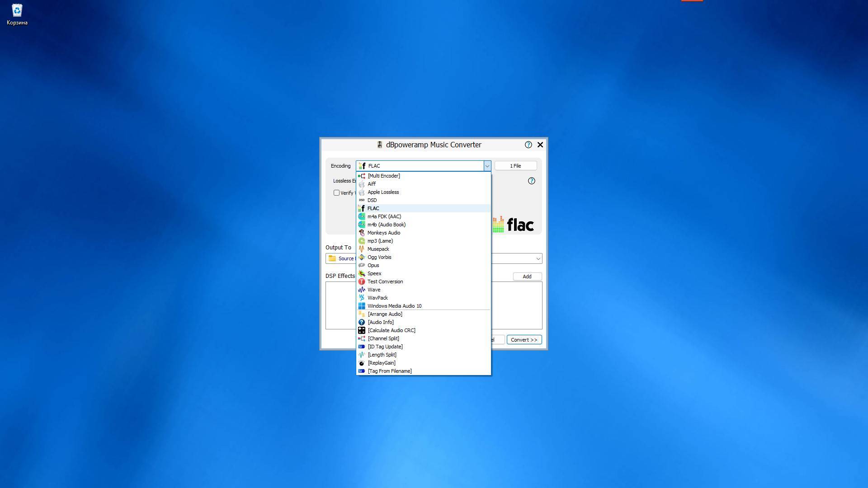The width and height of the screenshot is (868, 488).
Task: Select Ogg Vorbis encoder
Action: [424, 257]
